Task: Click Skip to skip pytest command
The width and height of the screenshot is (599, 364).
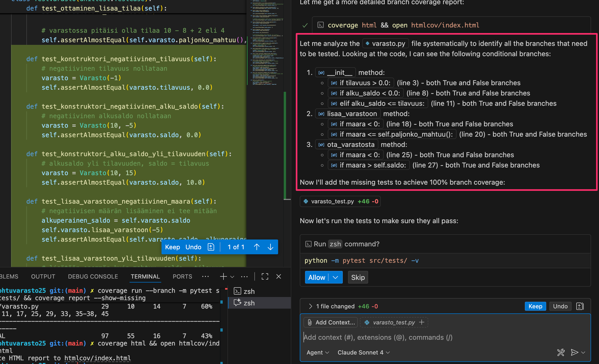Action: 358,277
